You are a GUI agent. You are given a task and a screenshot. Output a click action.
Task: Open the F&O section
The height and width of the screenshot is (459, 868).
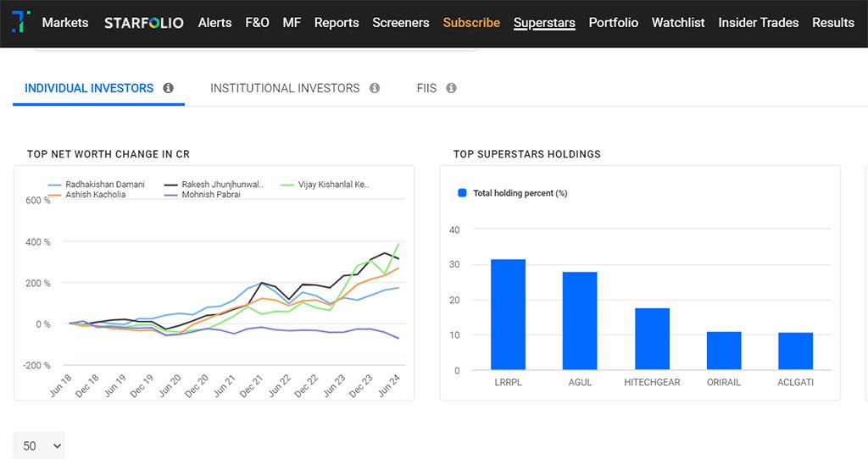click(258, 23)
